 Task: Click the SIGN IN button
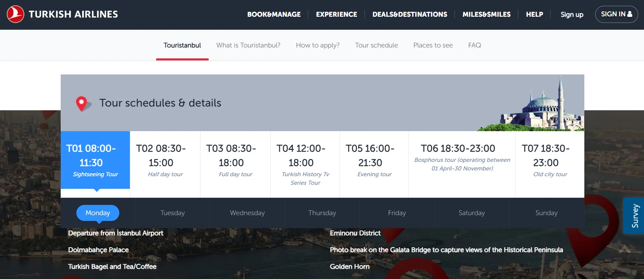[x=616, y=14]
